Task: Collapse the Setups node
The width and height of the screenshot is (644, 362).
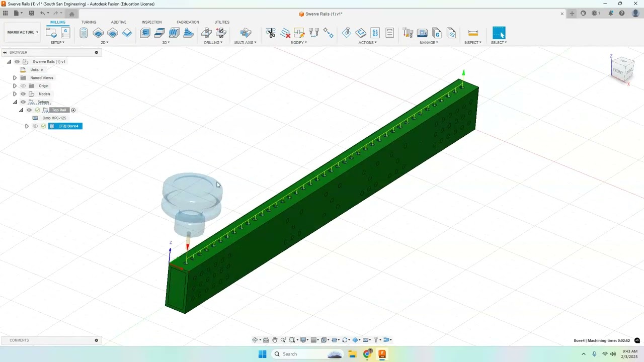Action: 15,102
